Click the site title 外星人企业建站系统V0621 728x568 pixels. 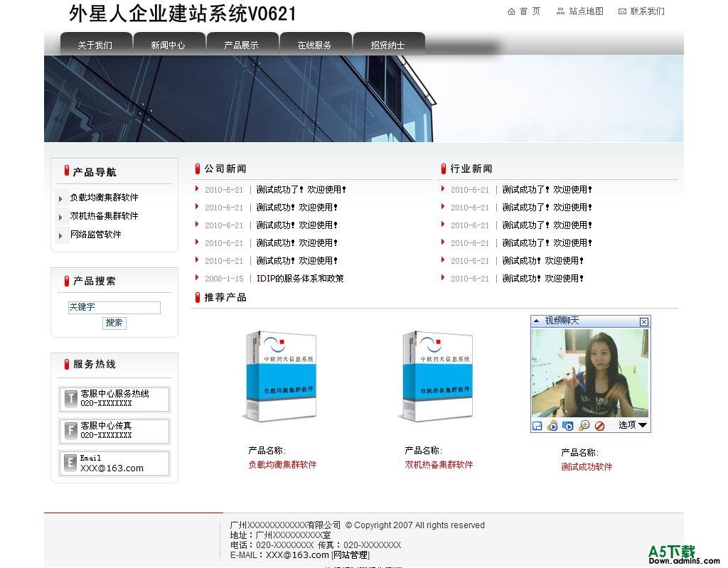(x=183, y=14)
